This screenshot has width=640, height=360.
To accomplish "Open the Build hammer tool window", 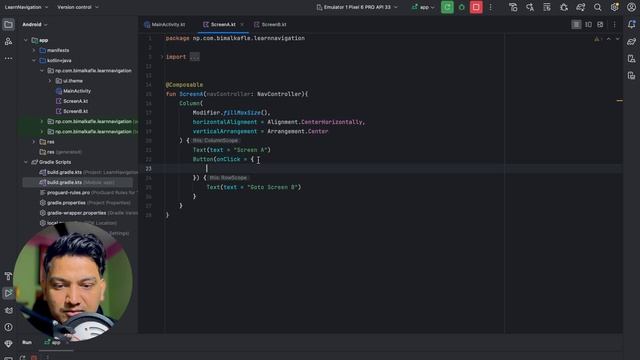I will 8,276.
